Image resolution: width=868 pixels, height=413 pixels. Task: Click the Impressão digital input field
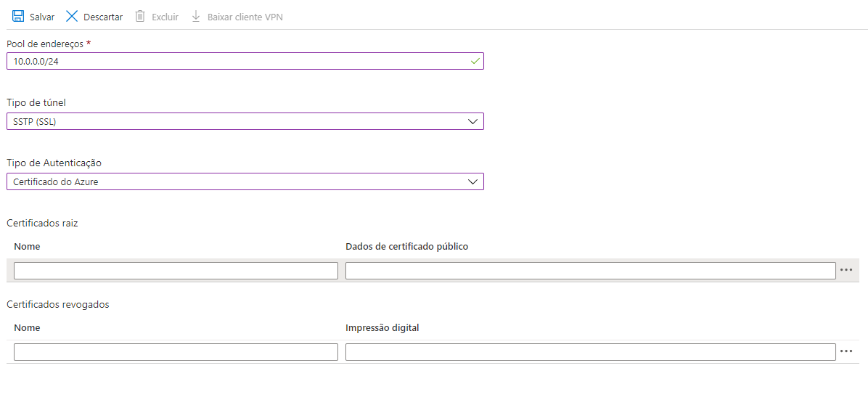pyautogui.click(x=591, y=352)
